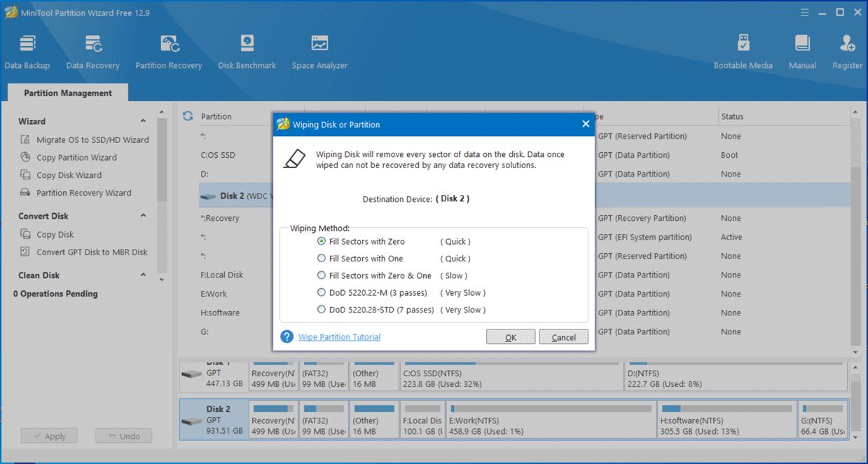Launch the Data Recovery tool

(92, 52)
